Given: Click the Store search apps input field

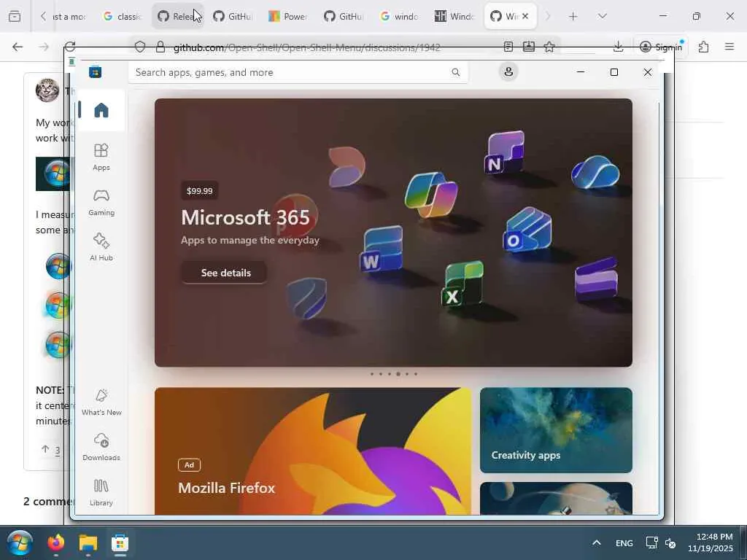Looking at the screenshot, I should click(x=298, y=72).
